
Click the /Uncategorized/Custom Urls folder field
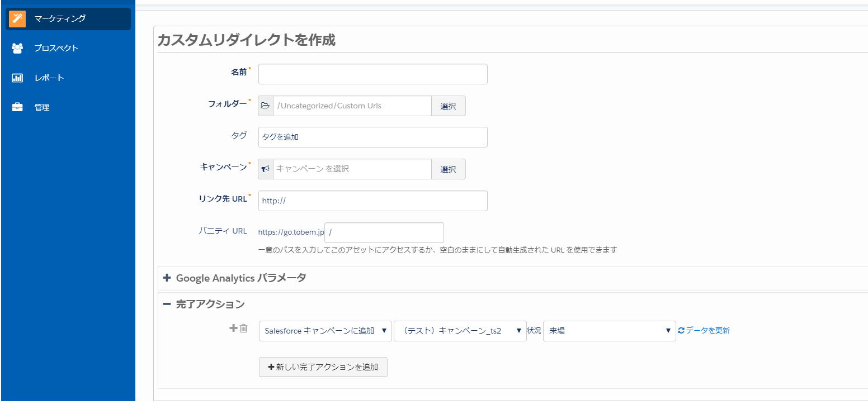coord(352,106)
